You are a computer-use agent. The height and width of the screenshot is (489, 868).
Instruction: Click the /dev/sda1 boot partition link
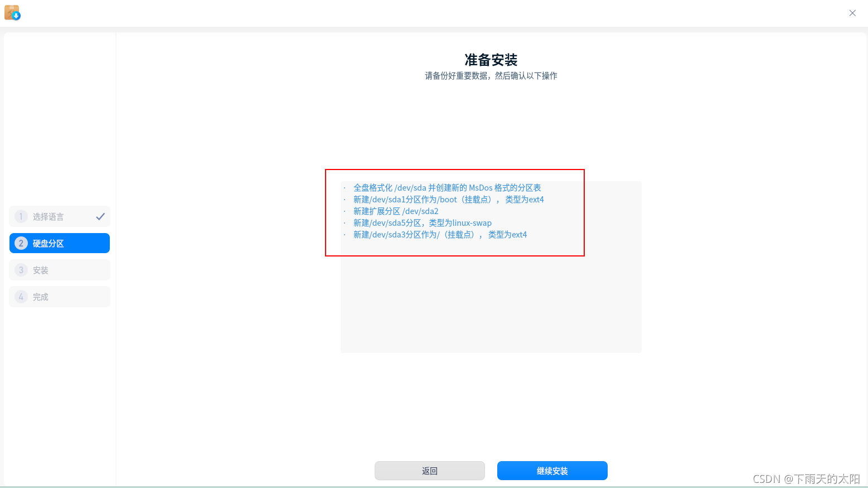click(448, 199)
